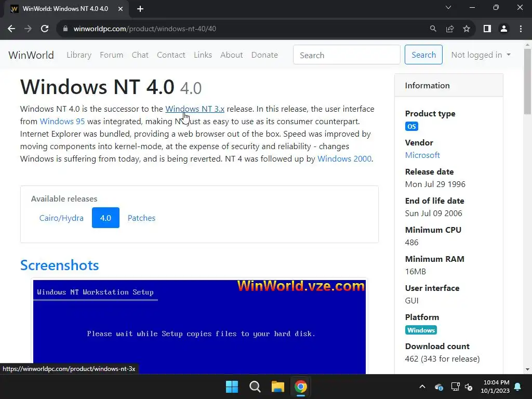Open the browser side panel

pos(487,29)
